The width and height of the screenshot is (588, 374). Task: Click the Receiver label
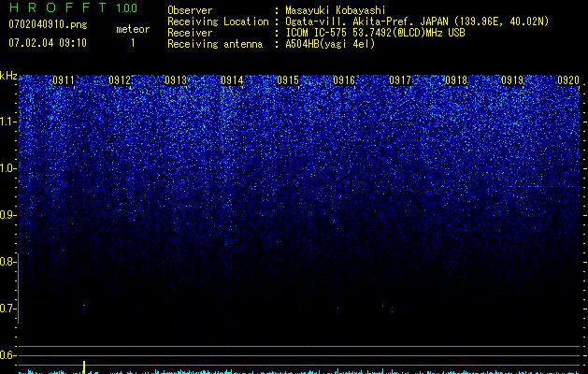(x=190, y=33)
